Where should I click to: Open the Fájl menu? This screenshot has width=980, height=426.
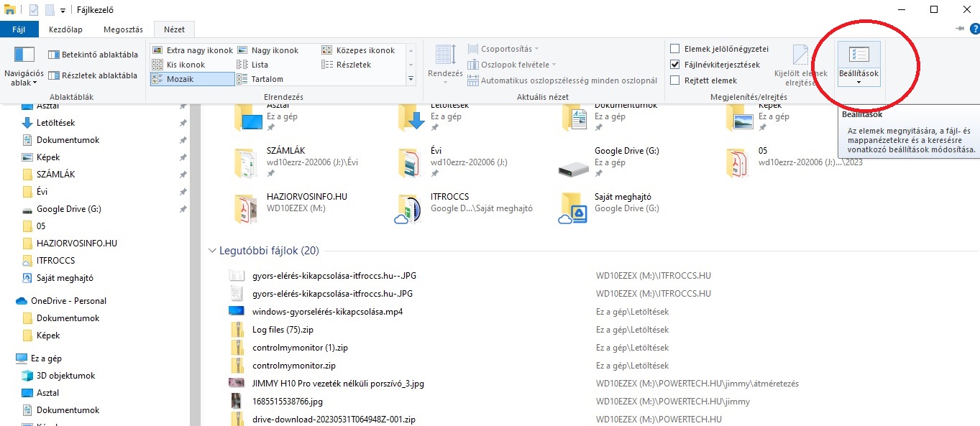coord(19,29)
